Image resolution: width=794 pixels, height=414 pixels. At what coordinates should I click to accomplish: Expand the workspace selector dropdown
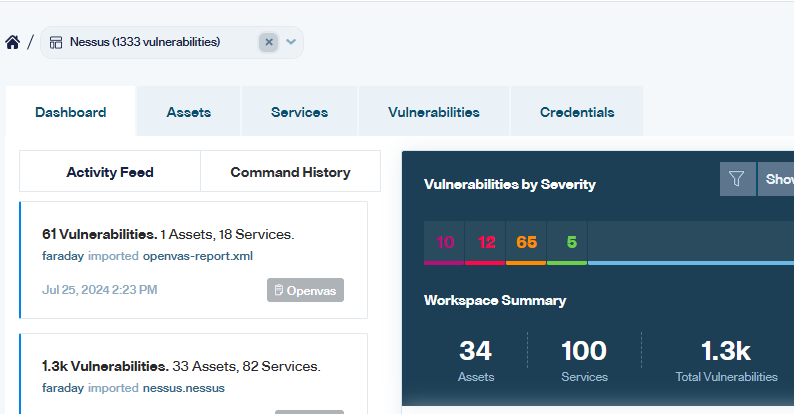coord(291,42)
